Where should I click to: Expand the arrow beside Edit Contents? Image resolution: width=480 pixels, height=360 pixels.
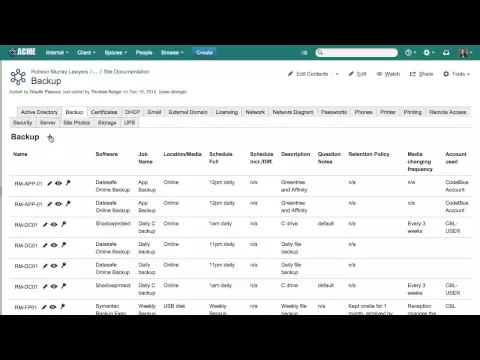click(337, 74)
